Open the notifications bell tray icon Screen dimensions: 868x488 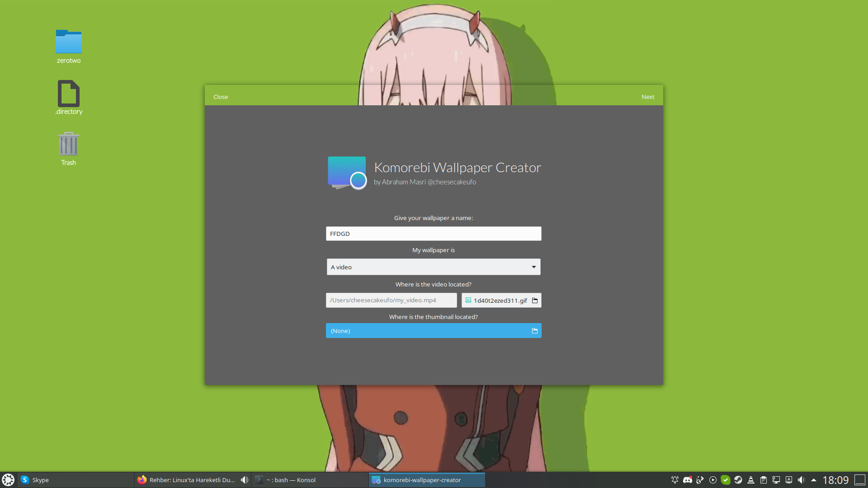[x=675, y=480]
